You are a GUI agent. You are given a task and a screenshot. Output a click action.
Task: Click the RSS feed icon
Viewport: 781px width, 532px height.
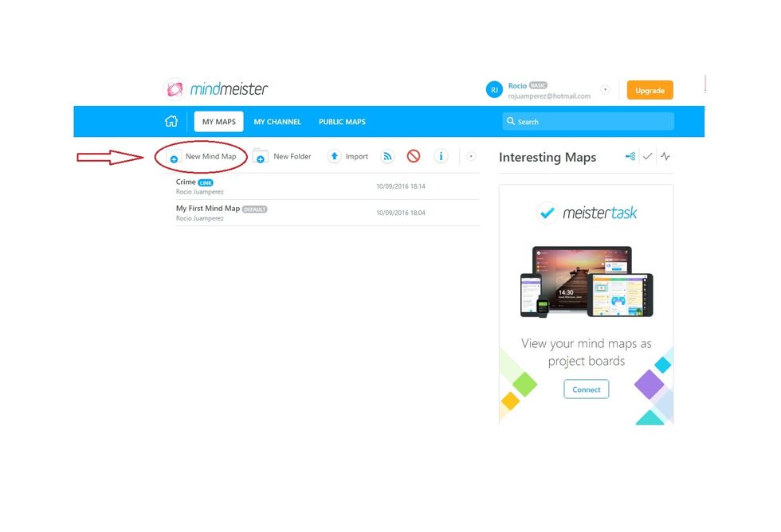387,156
